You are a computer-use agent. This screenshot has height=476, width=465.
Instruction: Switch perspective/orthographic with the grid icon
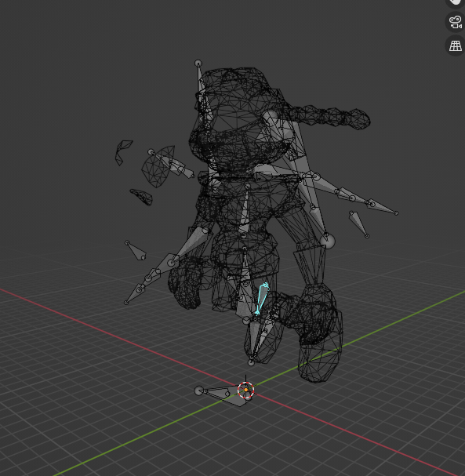click(455, 45)
